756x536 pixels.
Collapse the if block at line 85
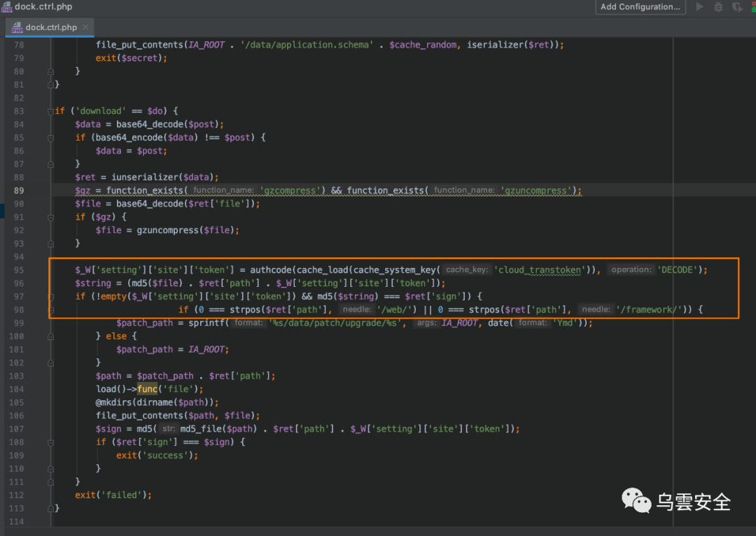pos(50,138)
